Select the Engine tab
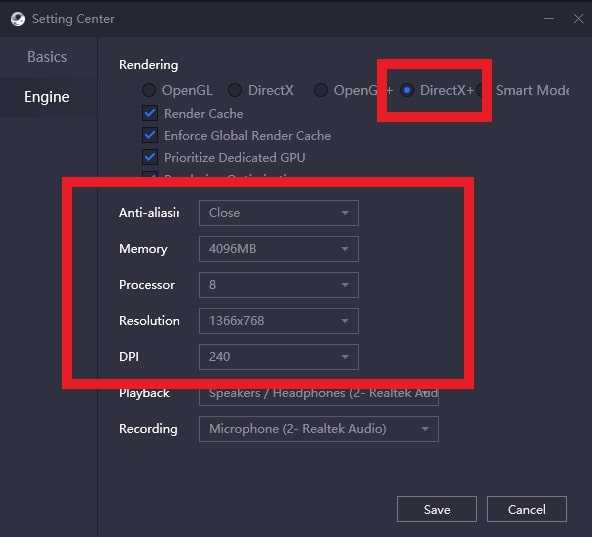This screenshot has height=537, width=592. (47, 97)
